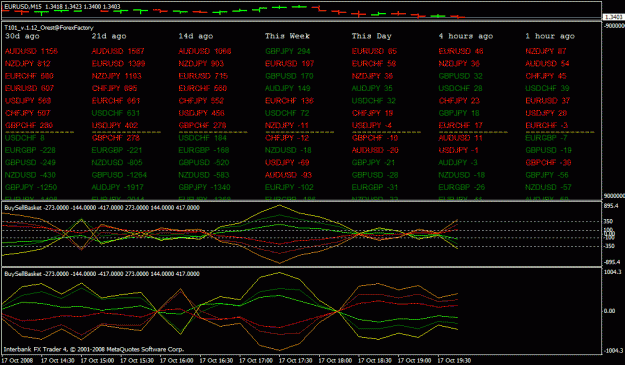Click EURUSD 715 in 14d ago column
Viewport: 625px width, 365px height.
[203, 76]
